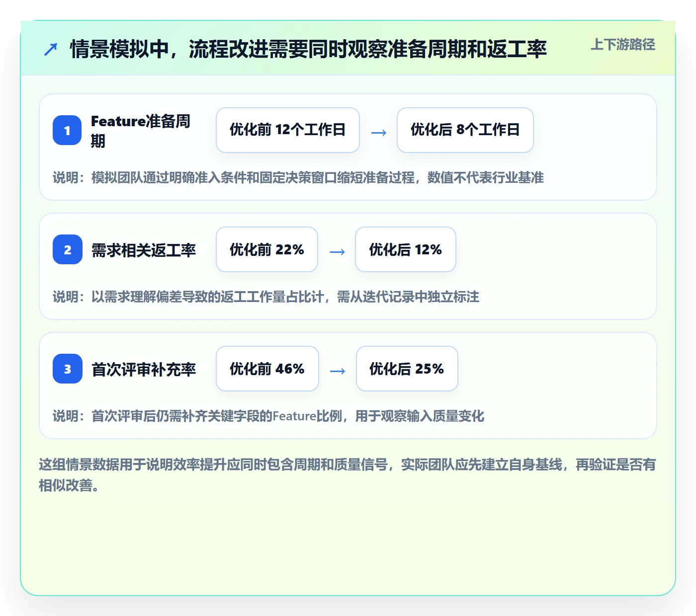Viewport: 696px width, 616px height.
Task: Click the Feature准备周期 row title
Action: coord(141,131)
